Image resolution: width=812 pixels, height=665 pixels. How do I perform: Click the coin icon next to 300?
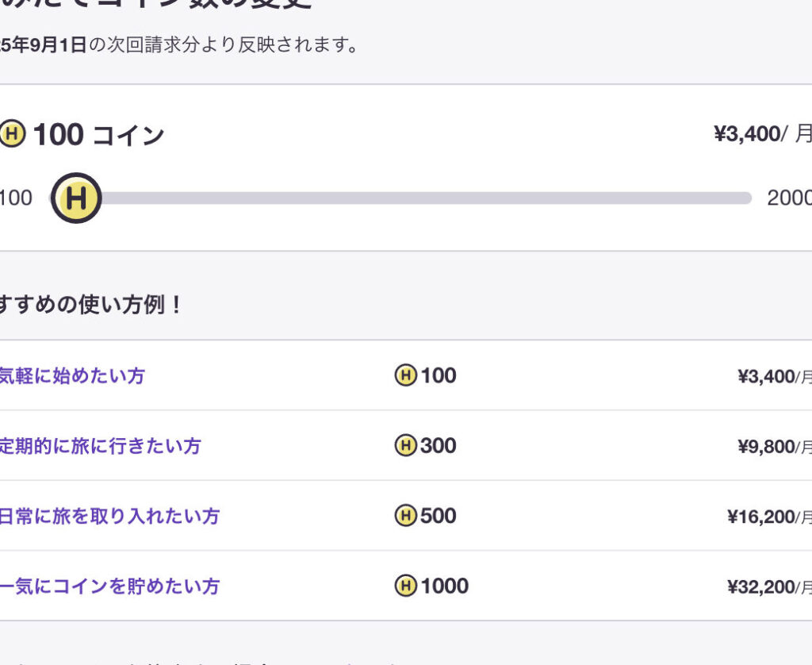tap(406, 446)
